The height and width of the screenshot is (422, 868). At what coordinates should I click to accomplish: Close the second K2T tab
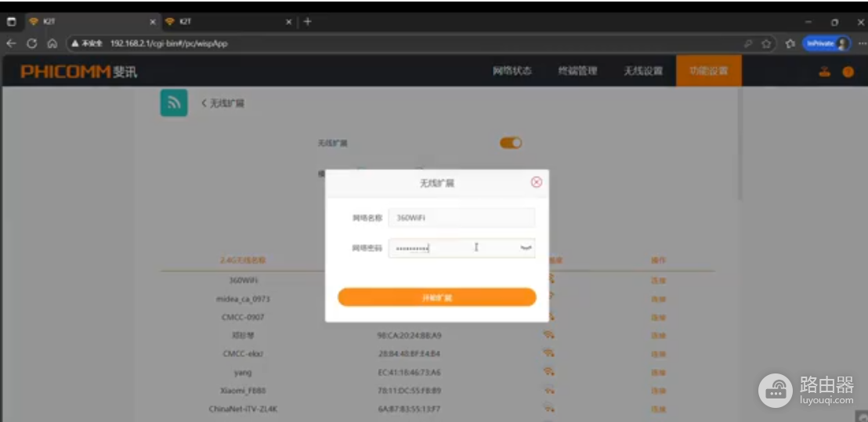pyautogui.click(x=288, y=22)
